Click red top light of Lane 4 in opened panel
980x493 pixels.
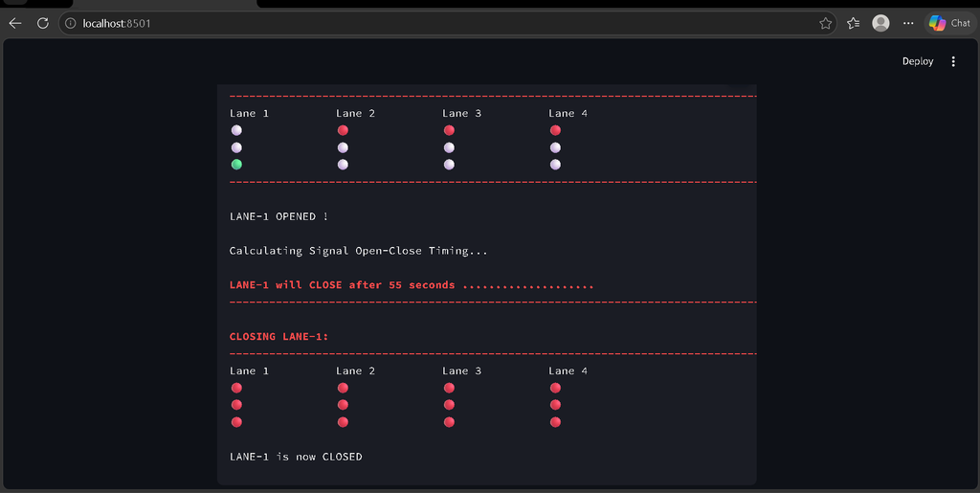click(555, 130)
